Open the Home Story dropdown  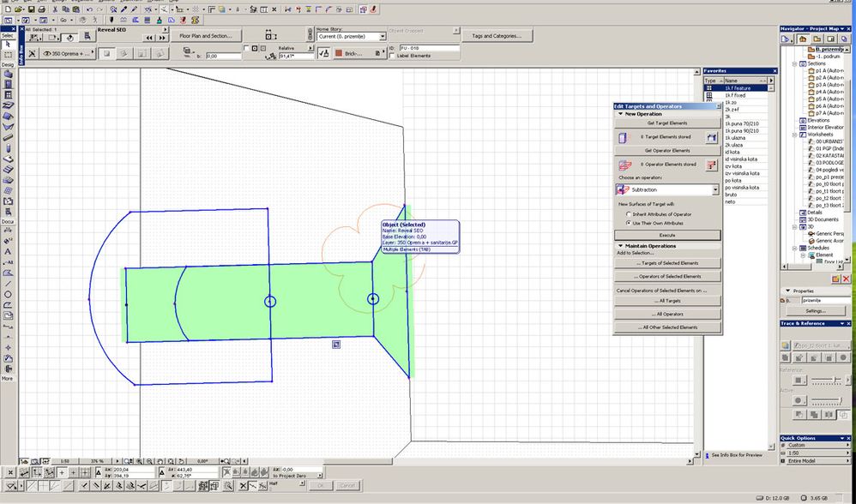pyautogui.click(x=383, y=37)
